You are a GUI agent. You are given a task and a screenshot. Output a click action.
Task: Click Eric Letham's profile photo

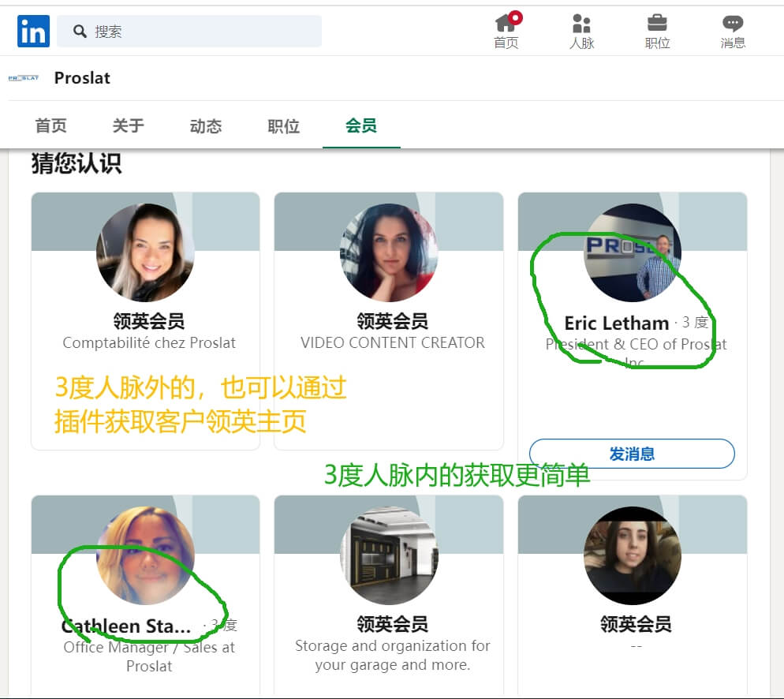pos(633,252)
